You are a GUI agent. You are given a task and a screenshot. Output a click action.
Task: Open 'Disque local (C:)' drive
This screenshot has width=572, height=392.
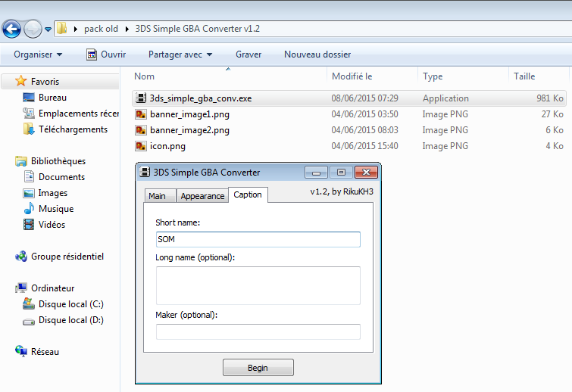(63, 303)
